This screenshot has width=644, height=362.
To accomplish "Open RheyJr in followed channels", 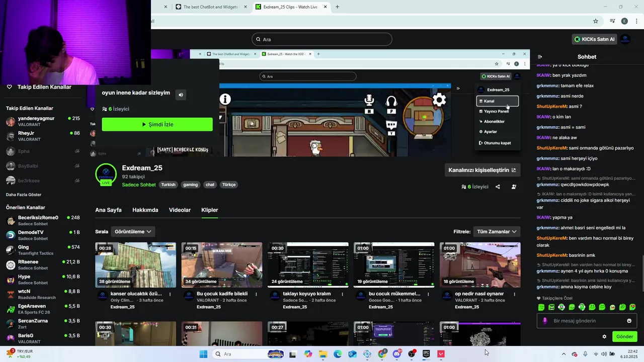I will [43, 136].
